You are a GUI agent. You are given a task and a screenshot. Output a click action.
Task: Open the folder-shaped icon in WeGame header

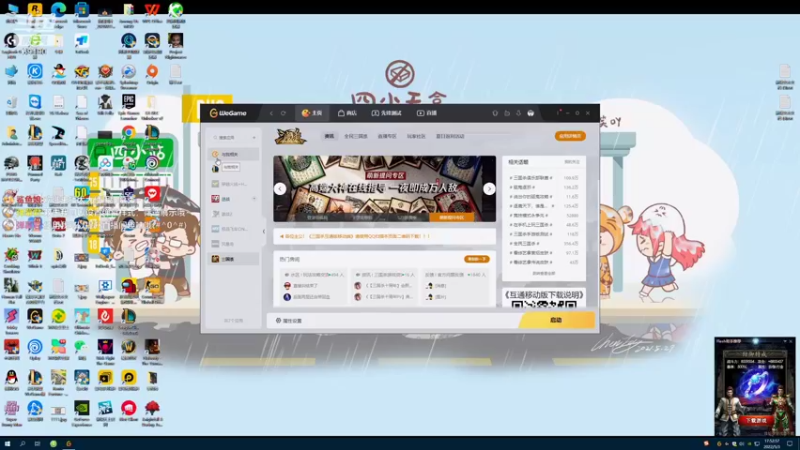point(507,113)
